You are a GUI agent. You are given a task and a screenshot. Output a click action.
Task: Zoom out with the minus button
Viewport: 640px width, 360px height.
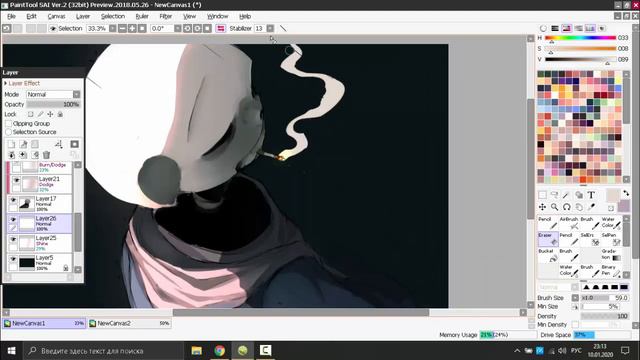(x=122, y=29)
